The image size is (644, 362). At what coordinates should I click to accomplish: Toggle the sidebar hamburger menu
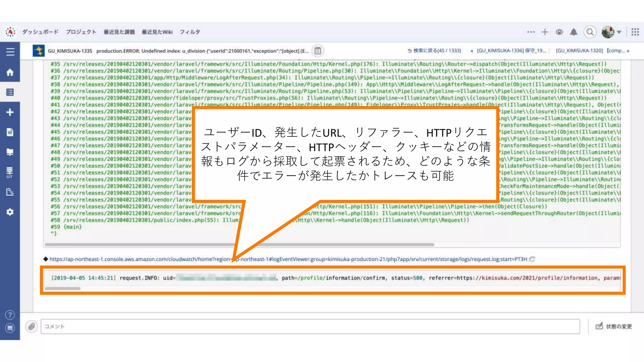(10, 52)
